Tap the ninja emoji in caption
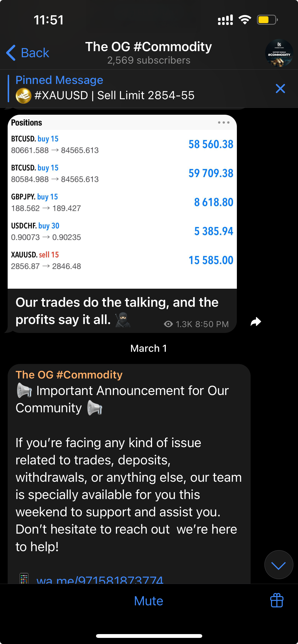This screenshot has width=298, height=644. coord(123,320)
